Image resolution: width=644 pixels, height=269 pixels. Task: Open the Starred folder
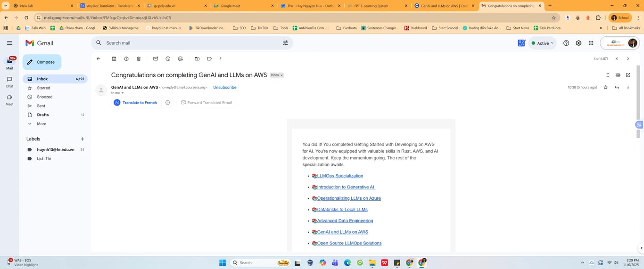point(55,88)
